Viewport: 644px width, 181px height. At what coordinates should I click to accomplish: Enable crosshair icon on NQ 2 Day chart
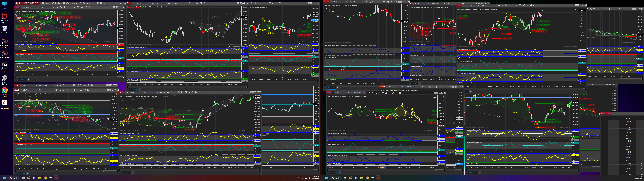point(71,90)
